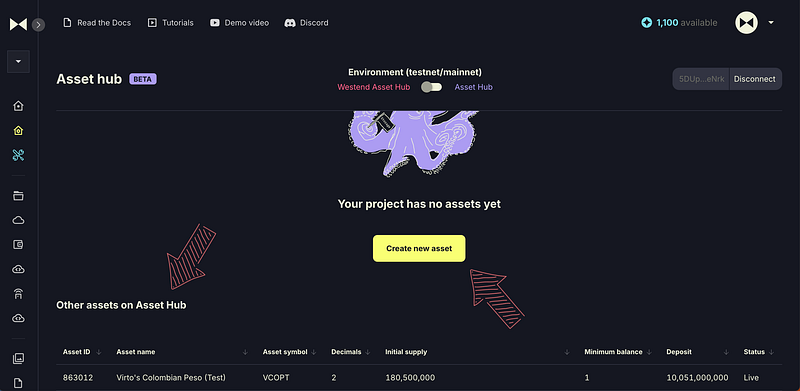Expand the sidebar with the chevron button
This screenshot has width=800, height=391.
point(38,24)
